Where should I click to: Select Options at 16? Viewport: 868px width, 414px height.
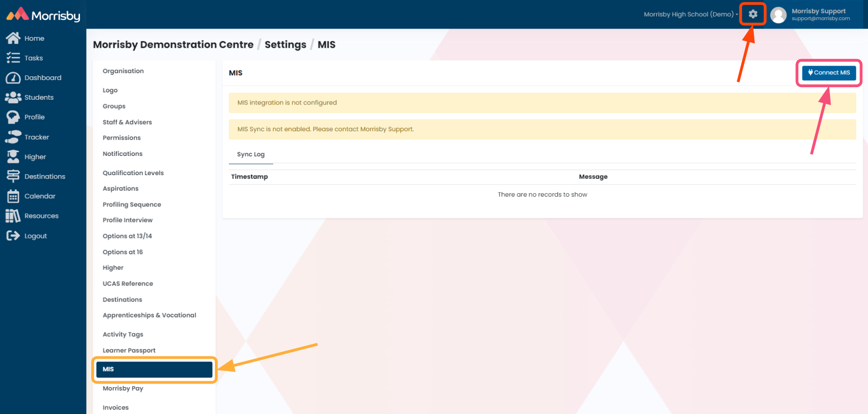123,252
